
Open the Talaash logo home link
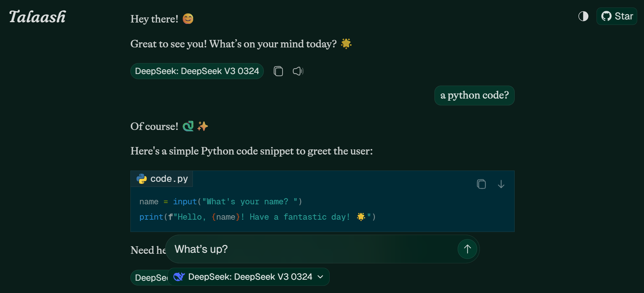pos(38,17)
